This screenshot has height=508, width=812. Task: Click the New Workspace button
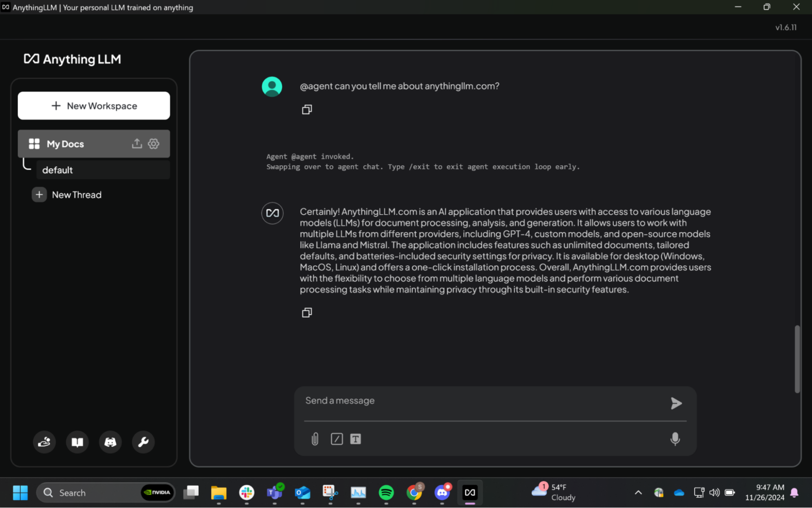tap(94, 106)
